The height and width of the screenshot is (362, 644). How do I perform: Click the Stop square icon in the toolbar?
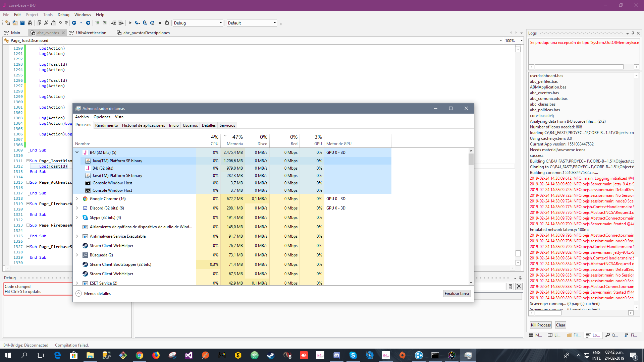[160, 23]
